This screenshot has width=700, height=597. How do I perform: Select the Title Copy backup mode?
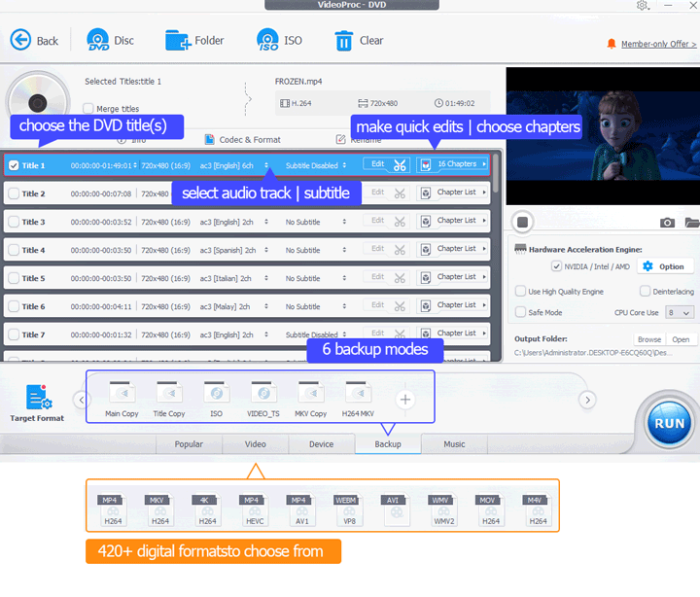click(x=169, y=400)
